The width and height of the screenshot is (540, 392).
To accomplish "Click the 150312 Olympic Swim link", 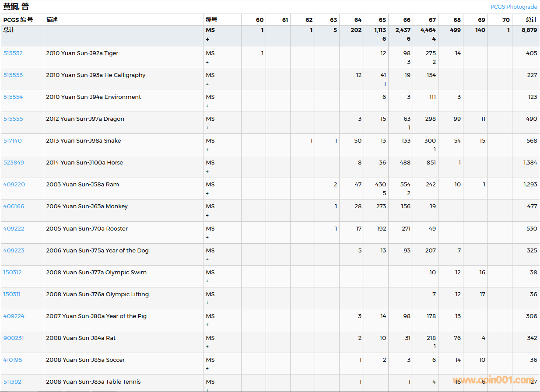I will tap(12, 273).
